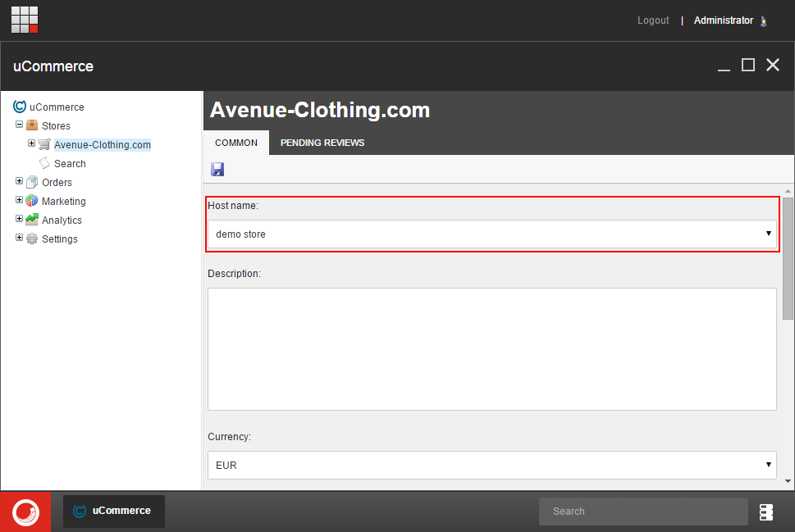The image size is (795, 532).
Task: Close the uCommerce window
Action: pyautogui.click(x=773, y=65)
